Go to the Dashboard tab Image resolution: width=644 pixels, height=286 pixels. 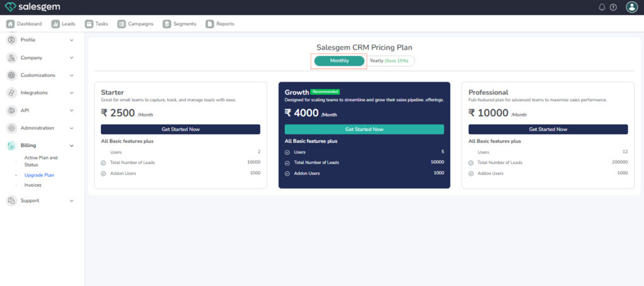point(25,24)
